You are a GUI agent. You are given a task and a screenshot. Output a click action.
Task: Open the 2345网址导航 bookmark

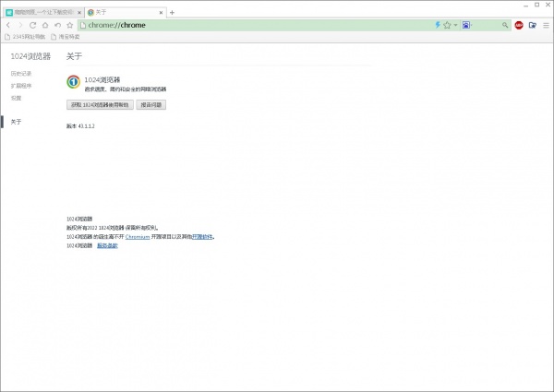click(x=28, y=37)
